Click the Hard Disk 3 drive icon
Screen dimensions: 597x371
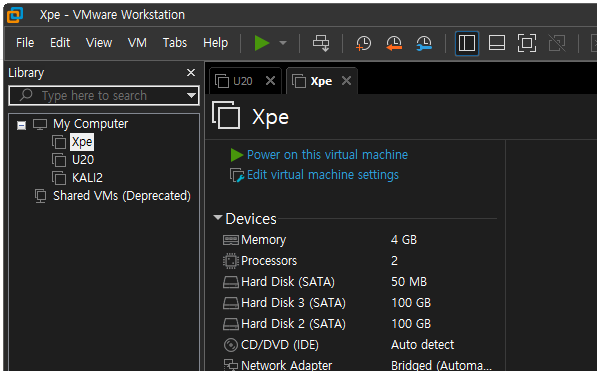coord(231,303)
